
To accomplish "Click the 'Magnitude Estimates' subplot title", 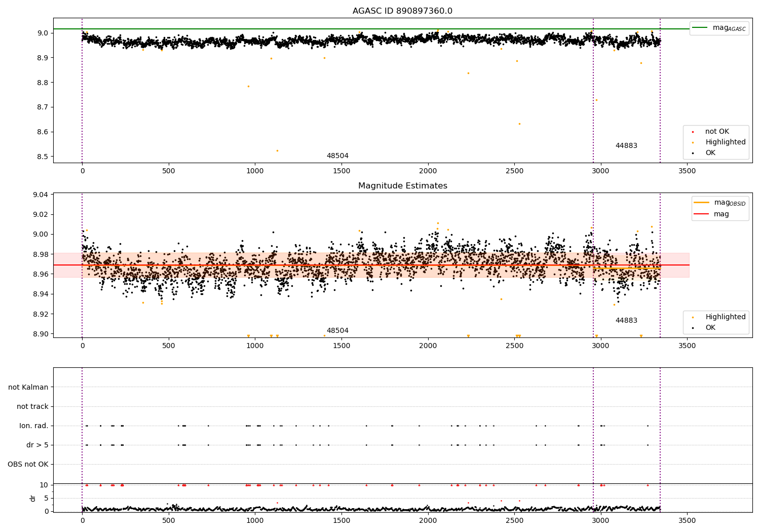I will point(402,186).
